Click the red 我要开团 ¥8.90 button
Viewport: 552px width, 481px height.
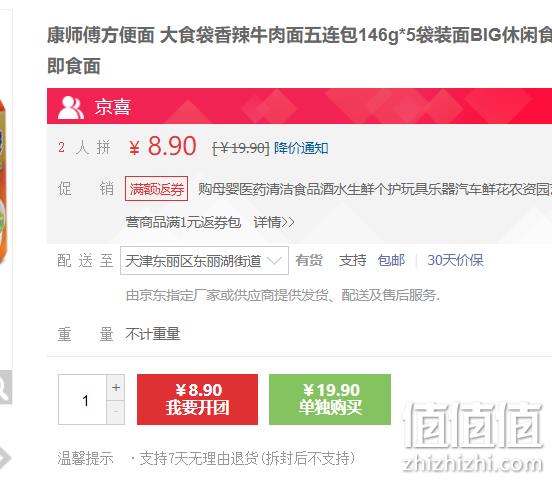pyautogui.click(x=197, y=399)
